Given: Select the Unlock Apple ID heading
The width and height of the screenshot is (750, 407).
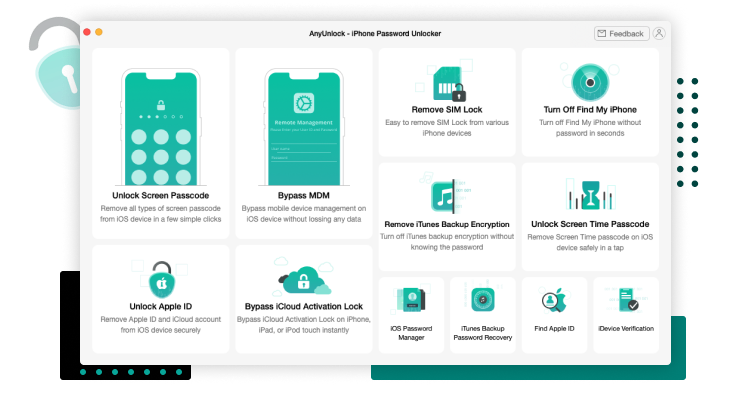Looking at the screenshot, I should [x=161, y=307].
